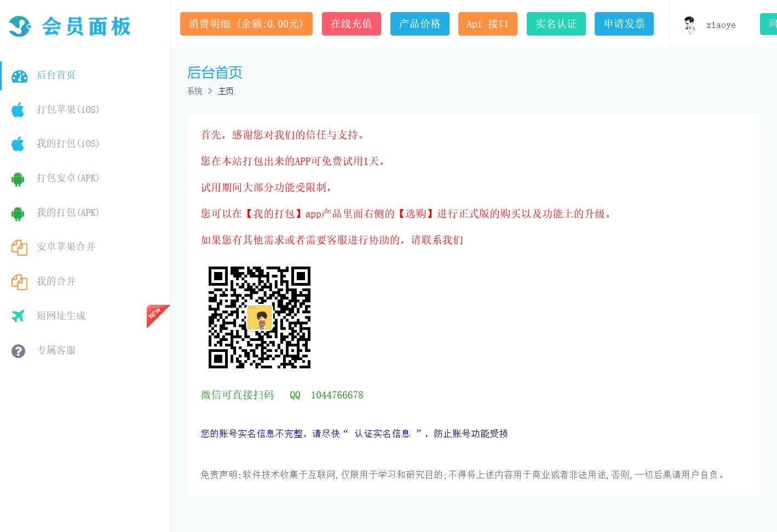
Task: Click the 免责声明 disclaimer text
Action: click(x=463, y=475)
